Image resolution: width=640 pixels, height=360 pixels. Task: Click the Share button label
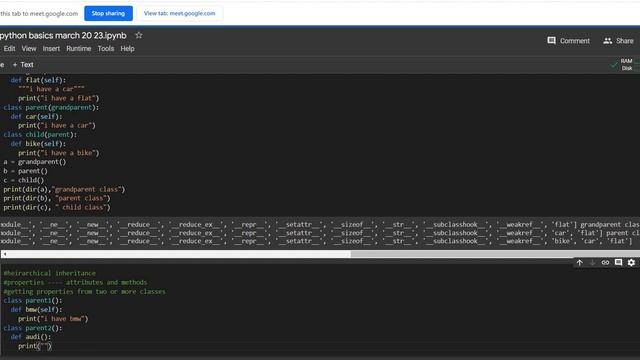click(625, 41)
